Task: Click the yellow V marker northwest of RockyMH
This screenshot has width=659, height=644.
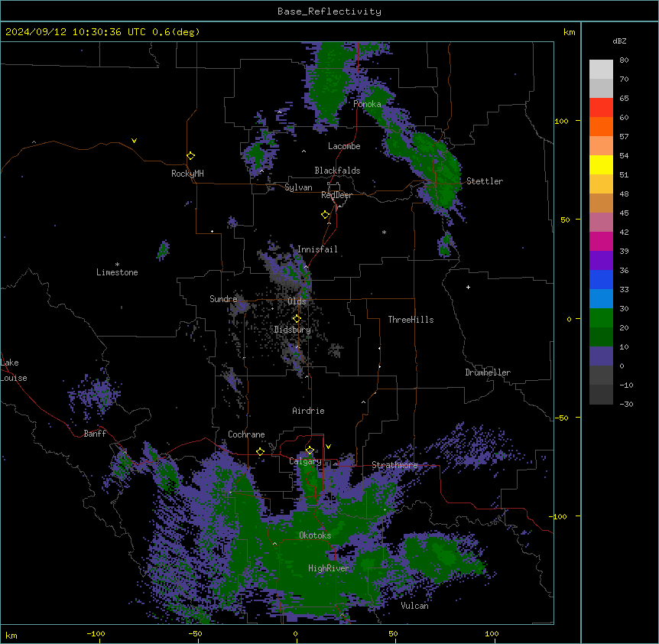Action: pos(134,141)
